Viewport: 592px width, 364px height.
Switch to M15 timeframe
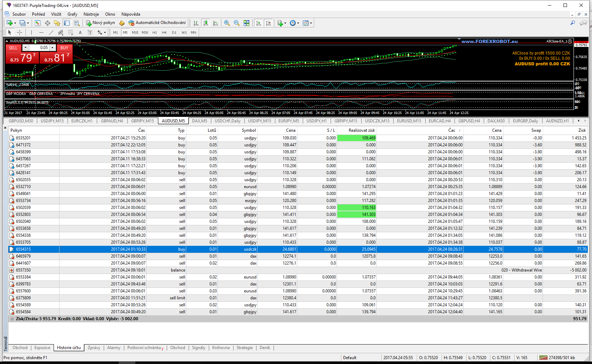pyautogui.click(x=135, y=32)
